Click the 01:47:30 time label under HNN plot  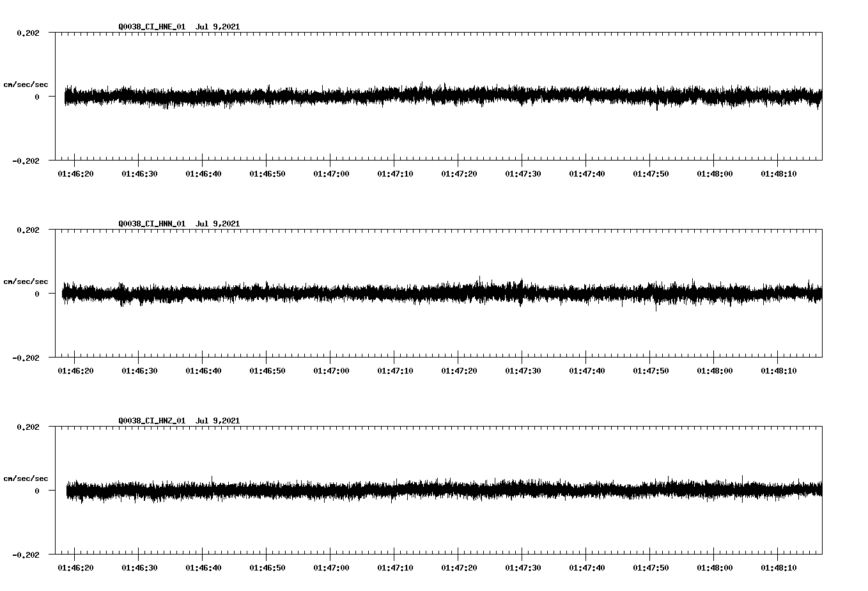523,371
